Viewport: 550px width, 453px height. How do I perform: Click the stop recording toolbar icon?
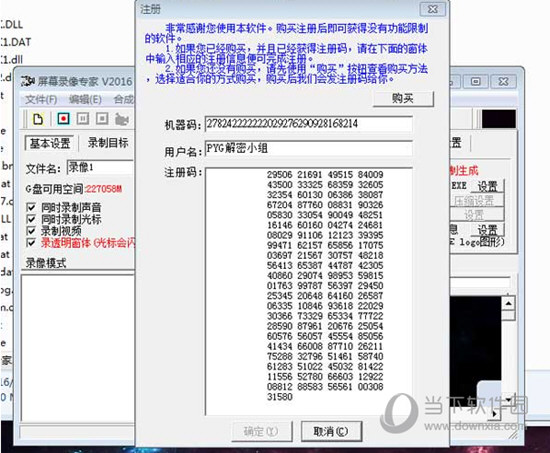(102, 119)
